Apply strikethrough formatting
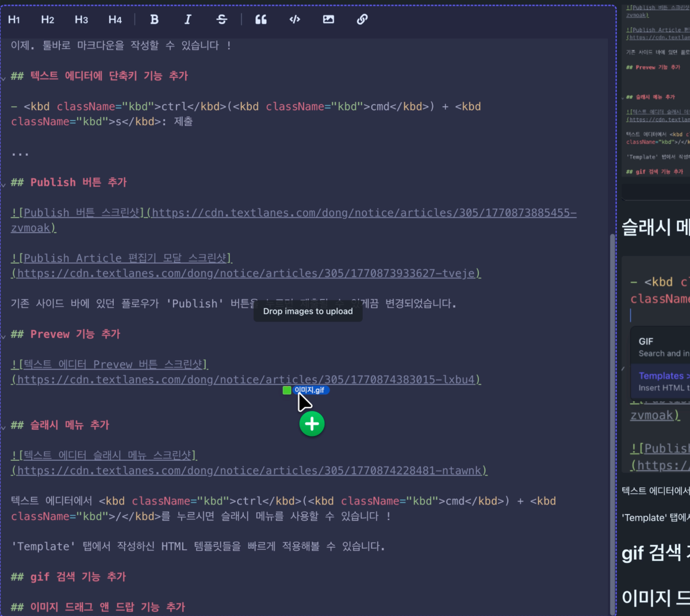 tap(221, 20)
